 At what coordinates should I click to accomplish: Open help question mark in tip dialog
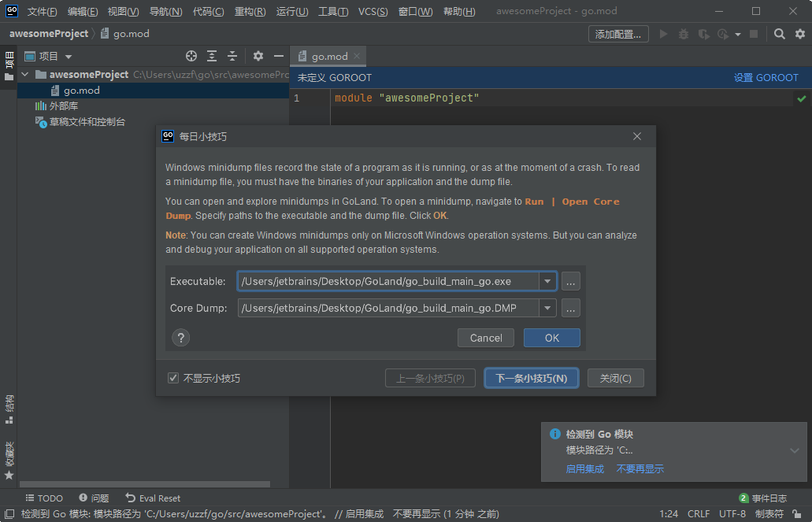pos(180,338)
